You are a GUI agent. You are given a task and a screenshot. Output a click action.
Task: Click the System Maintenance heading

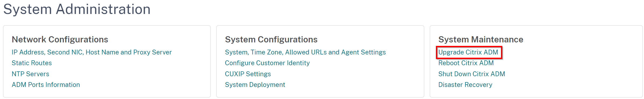point(481,39)
